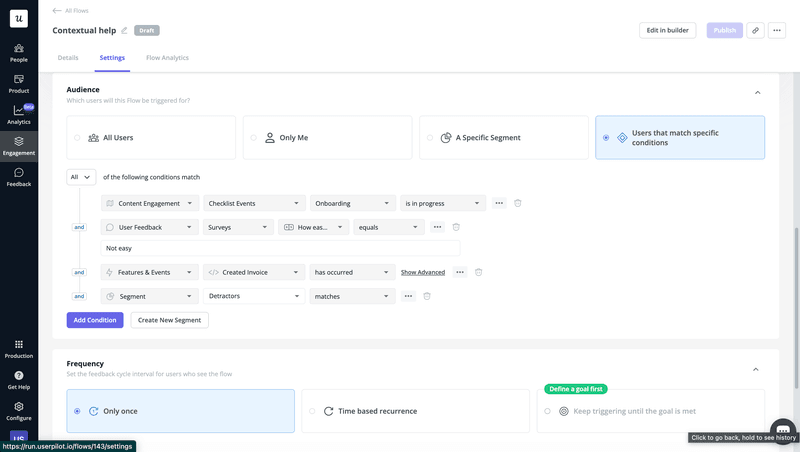
Task: Switch to the Settings tab
Action: click(x=112, y=58)
